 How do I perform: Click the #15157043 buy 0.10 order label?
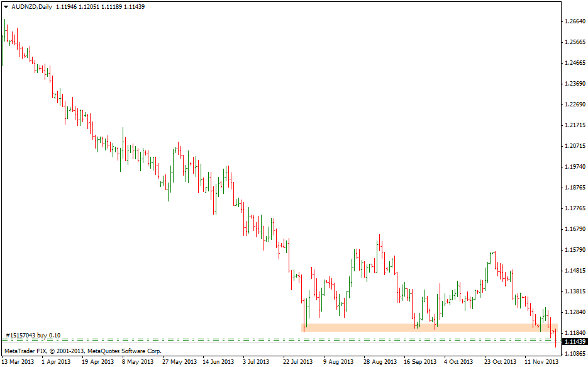[33, 335]
